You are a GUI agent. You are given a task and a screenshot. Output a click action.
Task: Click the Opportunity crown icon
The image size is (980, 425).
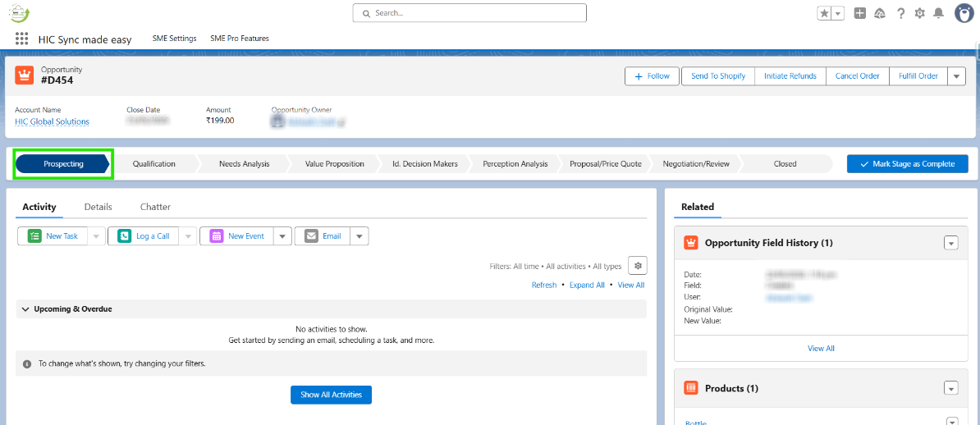(25, 75)
